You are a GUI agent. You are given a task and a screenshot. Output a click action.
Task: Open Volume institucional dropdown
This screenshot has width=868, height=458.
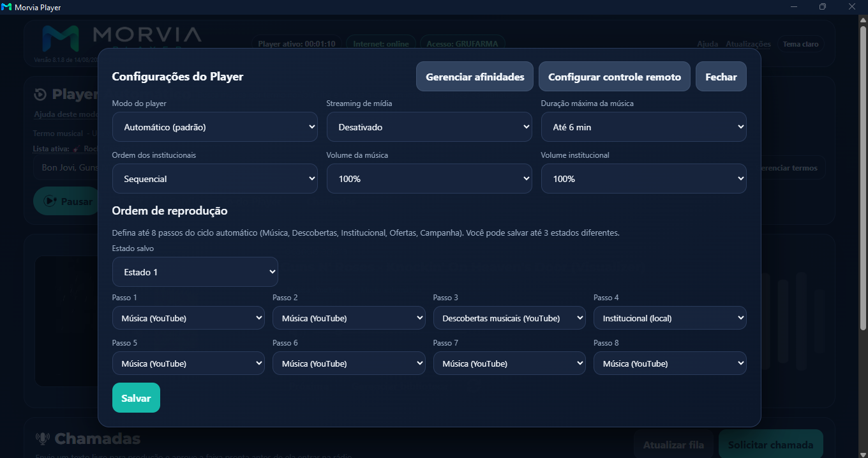643,179
